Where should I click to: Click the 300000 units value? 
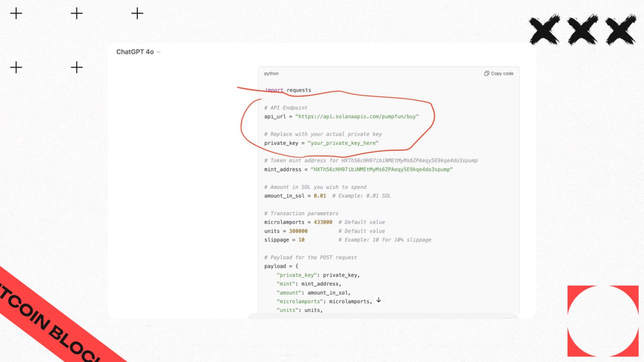[x=298, y=231]
